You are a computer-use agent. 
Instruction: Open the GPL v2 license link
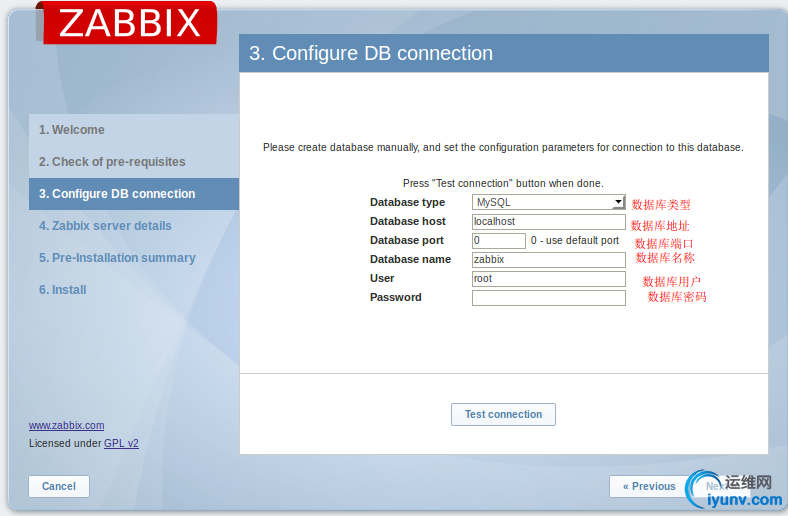tap(121, 443)
